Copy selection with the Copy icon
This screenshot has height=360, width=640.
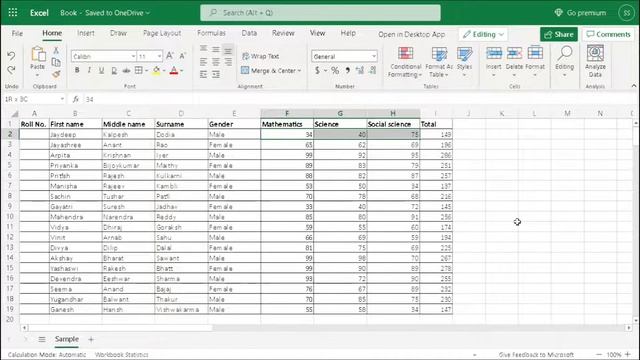tap(56, 62)
